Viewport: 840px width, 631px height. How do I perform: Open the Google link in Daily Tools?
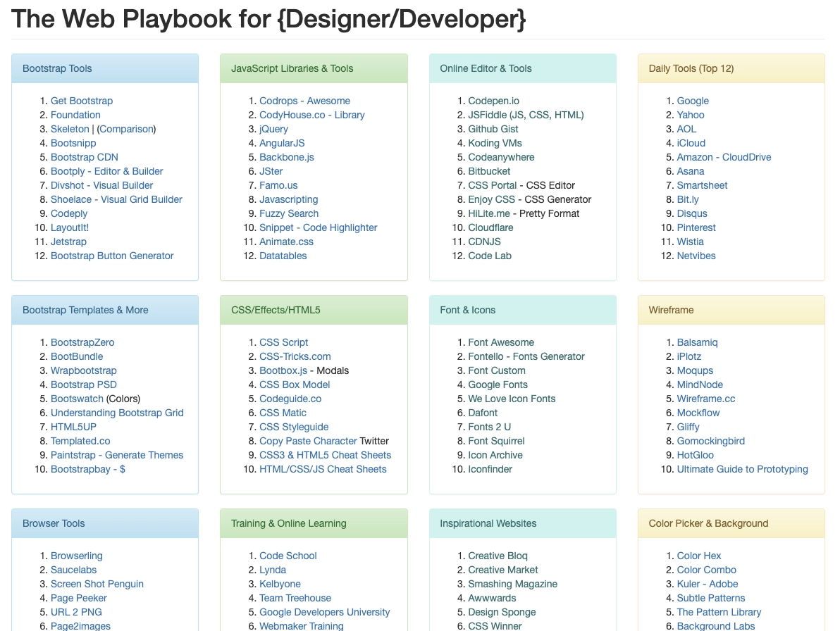(x=693, y=101)
